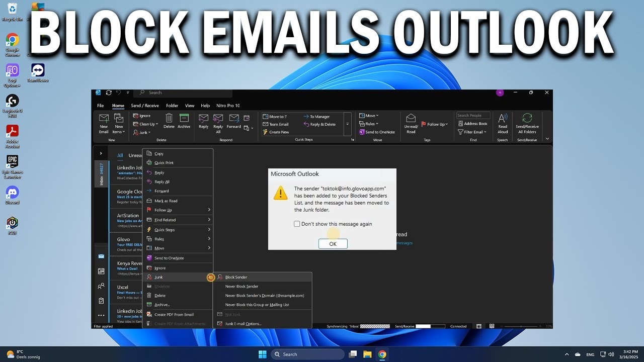Screen dimensions: 644x362
Task: Check "Don't show this message again"
Action: coord(297,224)
